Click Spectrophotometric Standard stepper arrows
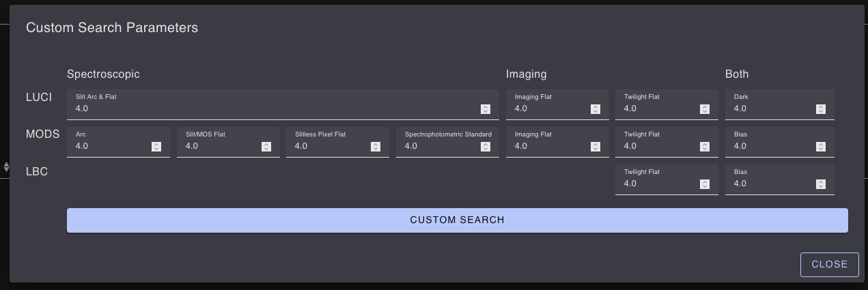The width and height of the screenshot is (868, 290). click(485, 147)
